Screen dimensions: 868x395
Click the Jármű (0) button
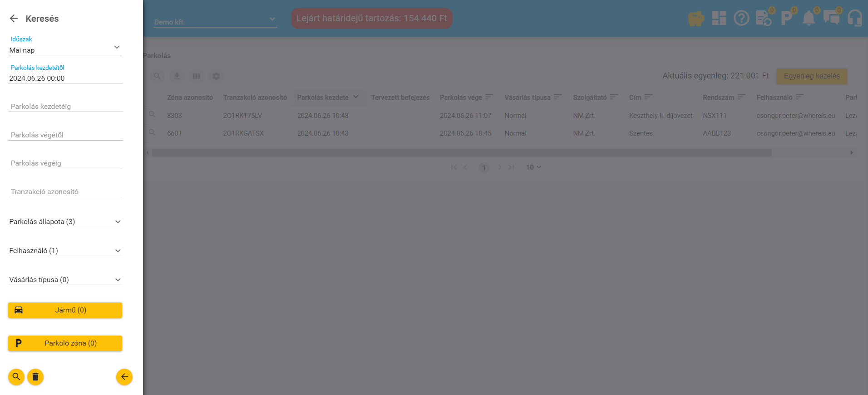tap(65, 310)
